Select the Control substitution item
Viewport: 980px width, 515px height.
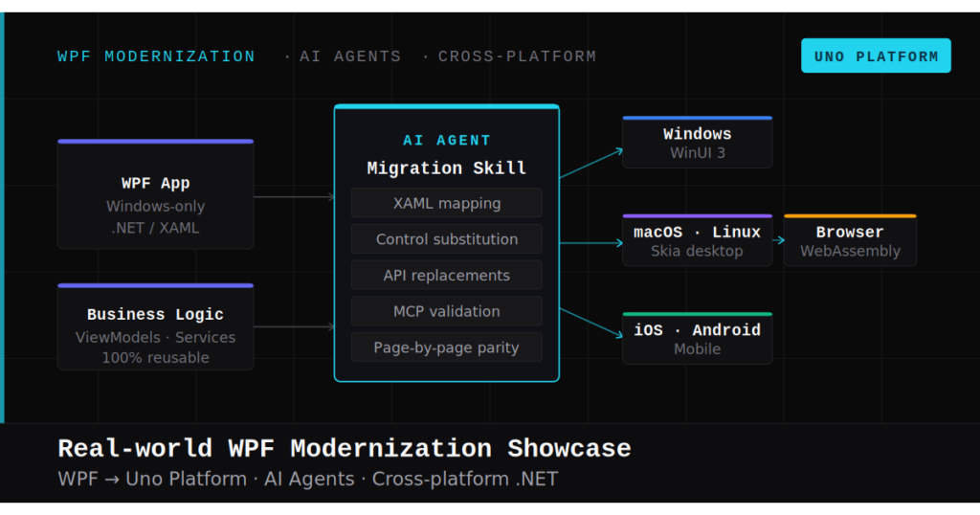(x=447, y=238)
